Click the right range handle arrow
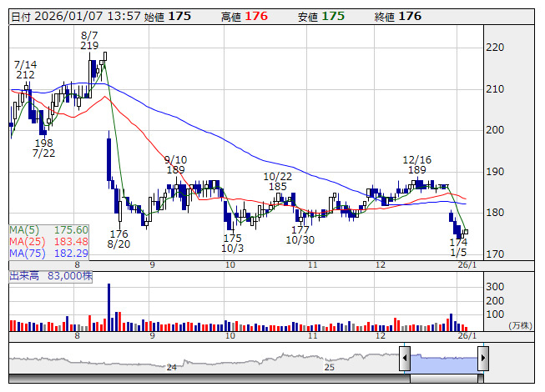 pos(483,358)
